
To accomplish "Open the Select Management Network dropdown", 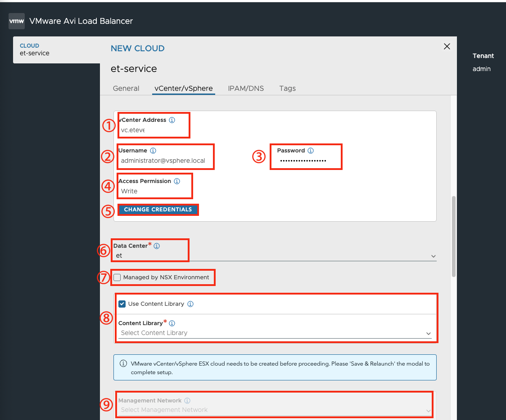I will (275, 410).
